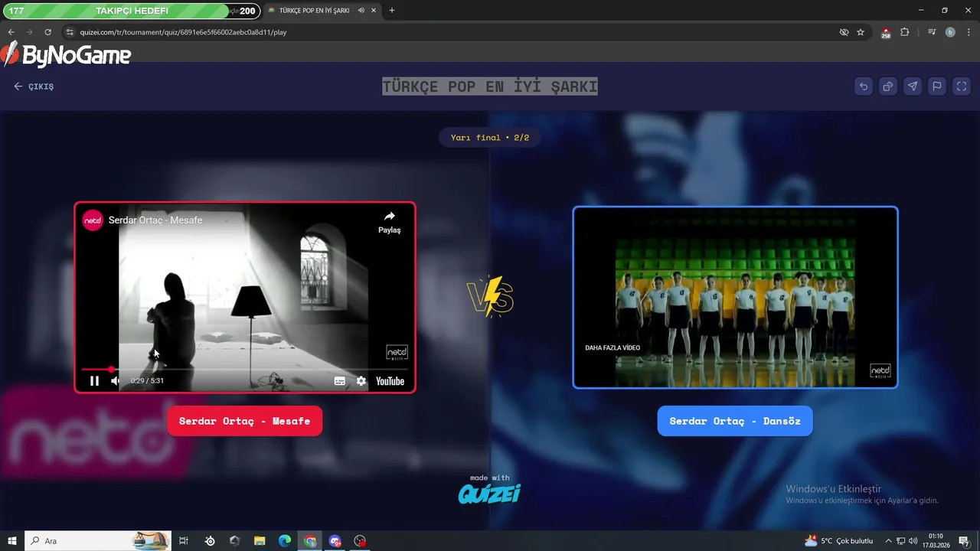This screenshot has width=980, height=551.
Task: Pause the Mesafe YouTube video
Action: point(94,380)
